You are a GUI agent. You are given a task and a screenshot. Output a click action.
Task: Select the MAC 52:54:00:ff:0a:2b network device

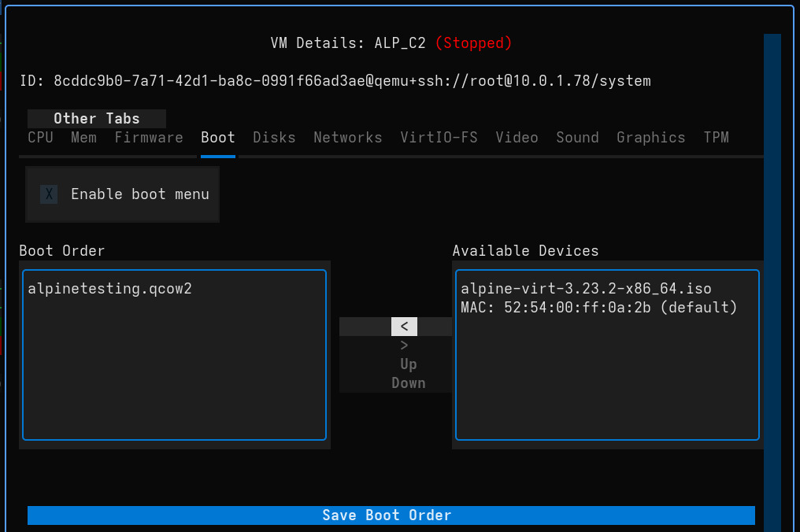pyautogui.click(x=598, y=308)
